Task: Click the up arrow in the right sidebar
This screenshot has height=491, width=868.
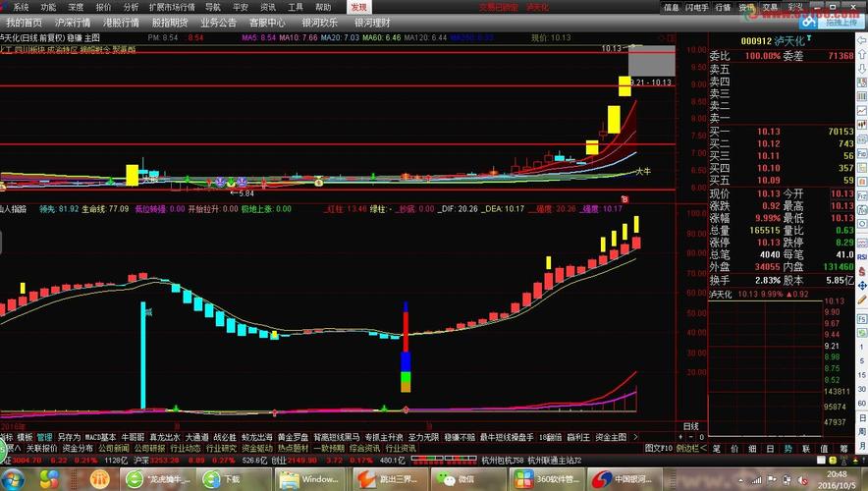Action: pos(862,55)
